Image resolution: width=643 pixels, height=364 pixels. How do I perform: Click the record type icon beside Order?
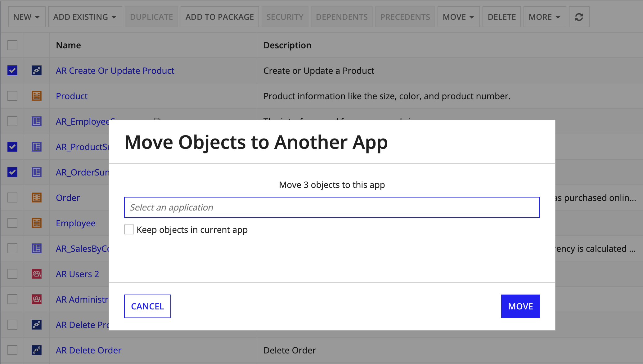point(37,198)
